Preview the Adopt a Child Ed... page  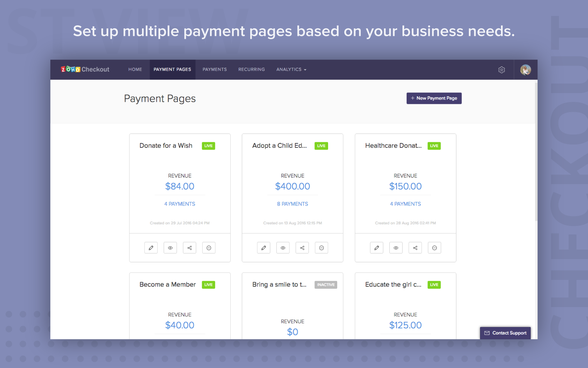tap(283, 248)
